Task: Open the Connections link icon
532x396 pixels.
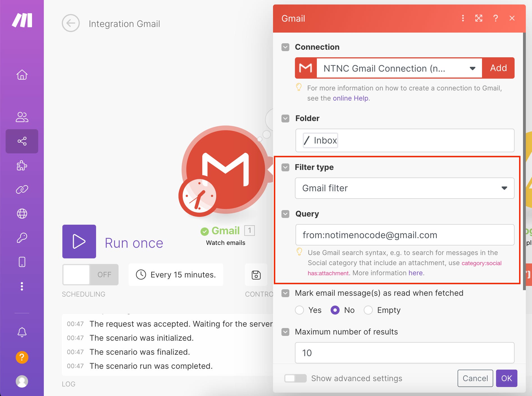Action: click(x=22, y=189)
